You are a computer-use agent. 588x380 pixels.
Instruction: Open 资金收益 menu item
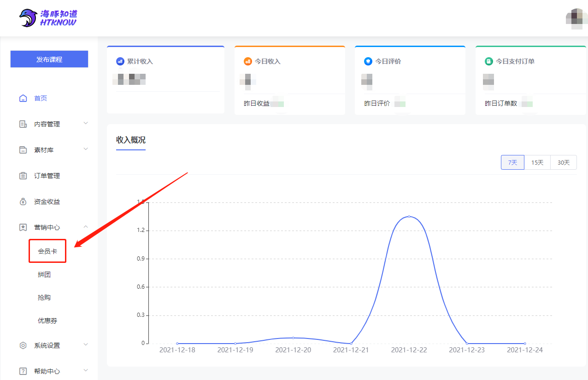pyautogui.click(x=47, y=202)
